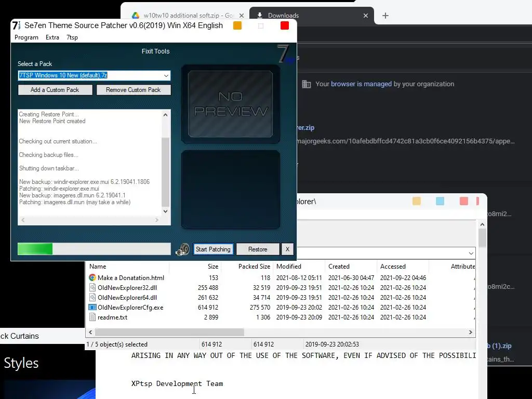Click the er.zip download file link
The image size is (532, 399).
coord(305,128)
